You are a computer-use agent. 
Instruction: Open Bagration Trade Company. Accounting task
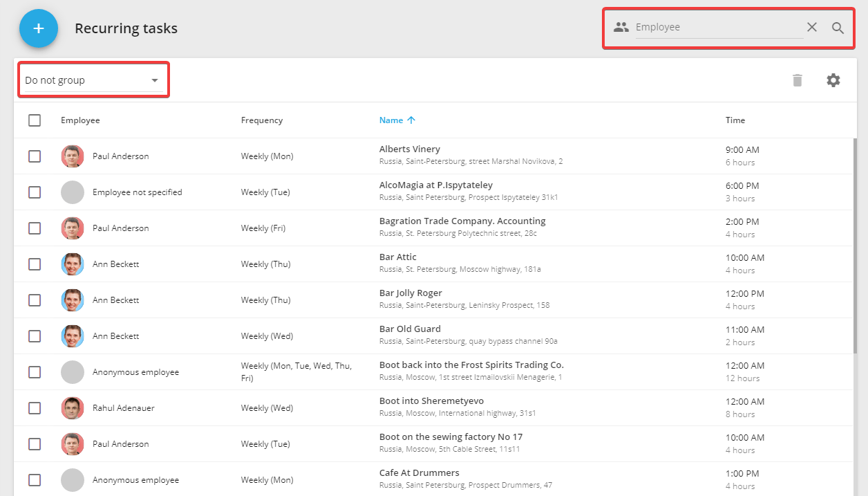pyautogui.click(x=462, y=221)
